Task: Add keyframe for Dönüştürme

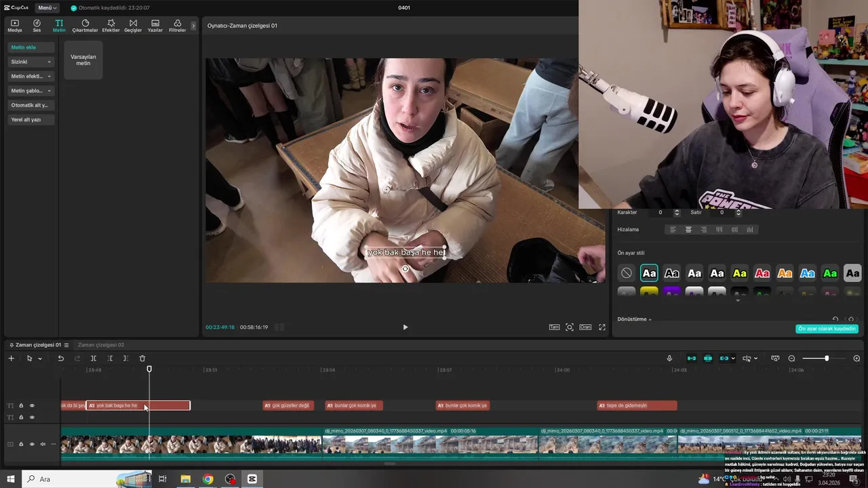Action: [x=851, y=319]
